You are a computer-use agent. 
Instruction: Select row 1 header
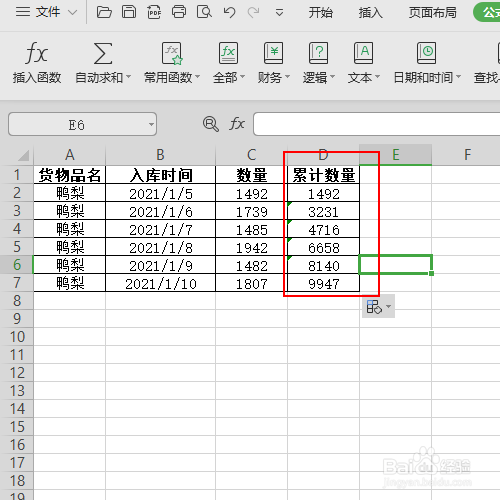coord(17,175)
